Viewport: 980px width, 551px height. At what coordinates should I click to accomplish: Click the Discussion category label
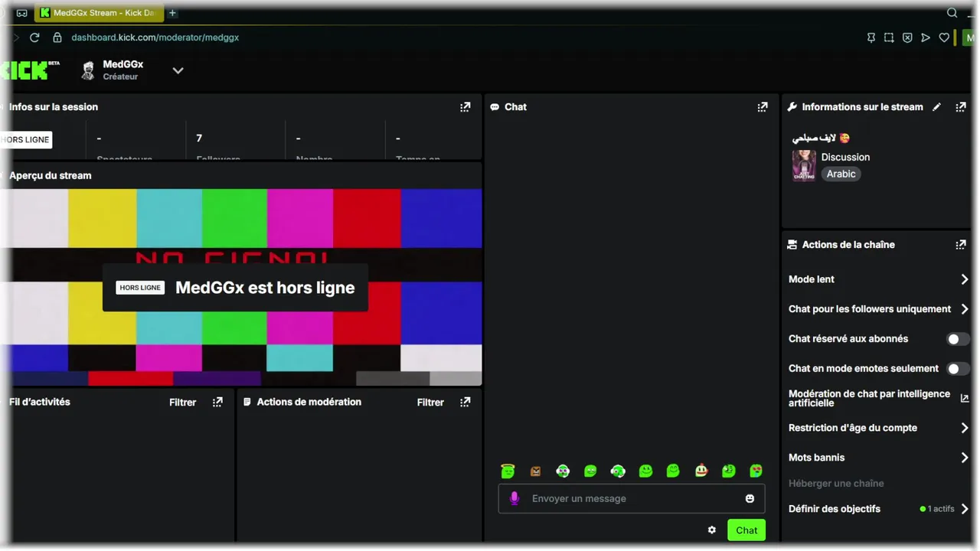[845, 157]
